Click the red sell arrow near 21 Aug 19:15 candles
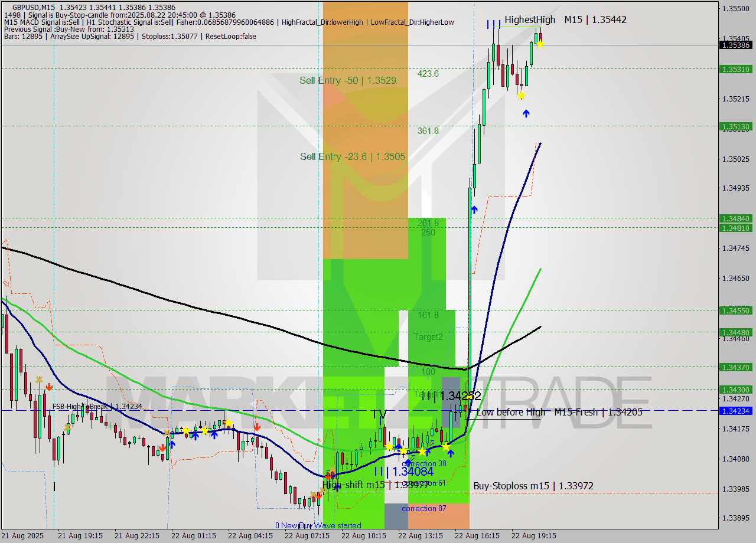Viewport: 756px width, 543px height. tap(50, 387)
